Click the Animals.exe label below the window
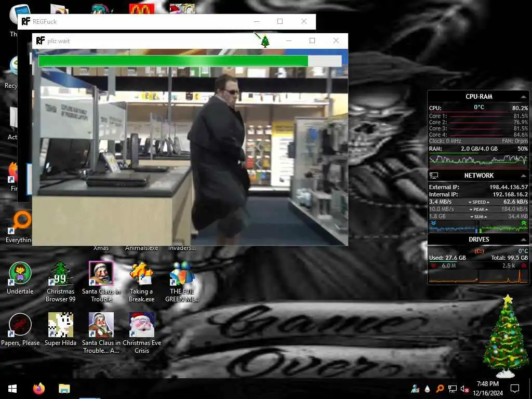 pos(141,248)
